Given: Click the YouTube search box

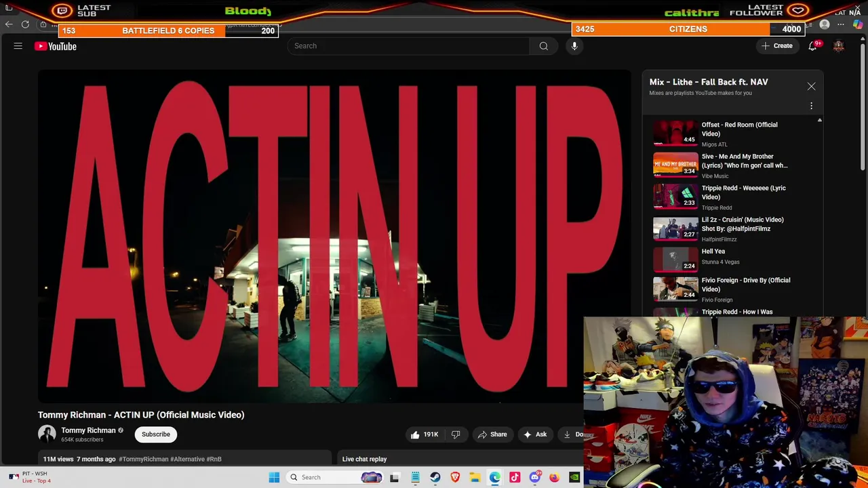Looking at the screenshot, I should point(408,46).
